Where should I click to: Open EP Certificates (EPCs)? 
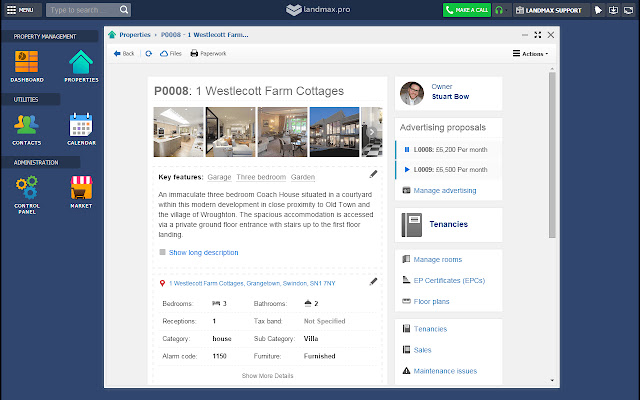[x=449, y=280]
